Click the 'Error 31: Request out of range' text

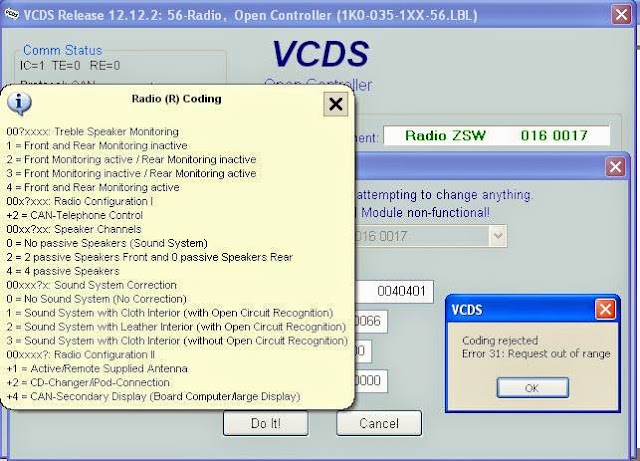click(536, 354)
